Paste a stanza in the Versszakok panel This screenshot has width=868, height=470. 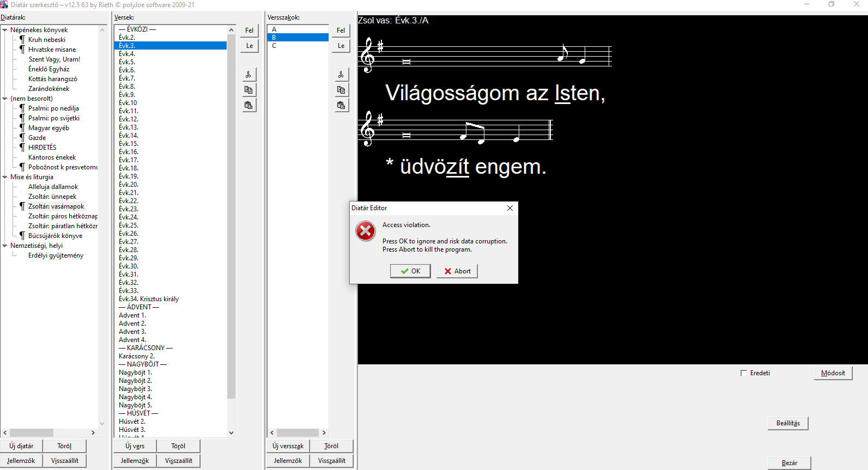pos(341,105)
